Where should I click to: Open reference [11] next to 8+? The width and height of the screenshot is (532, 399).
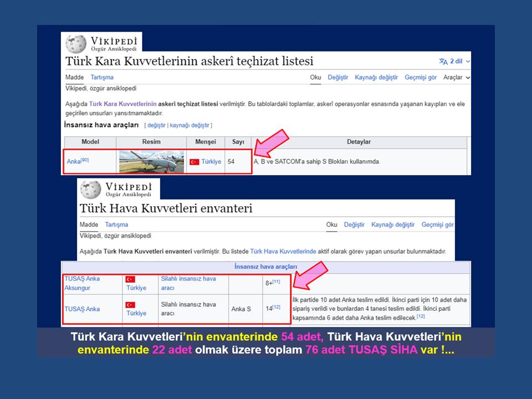(x=276, y=282)
